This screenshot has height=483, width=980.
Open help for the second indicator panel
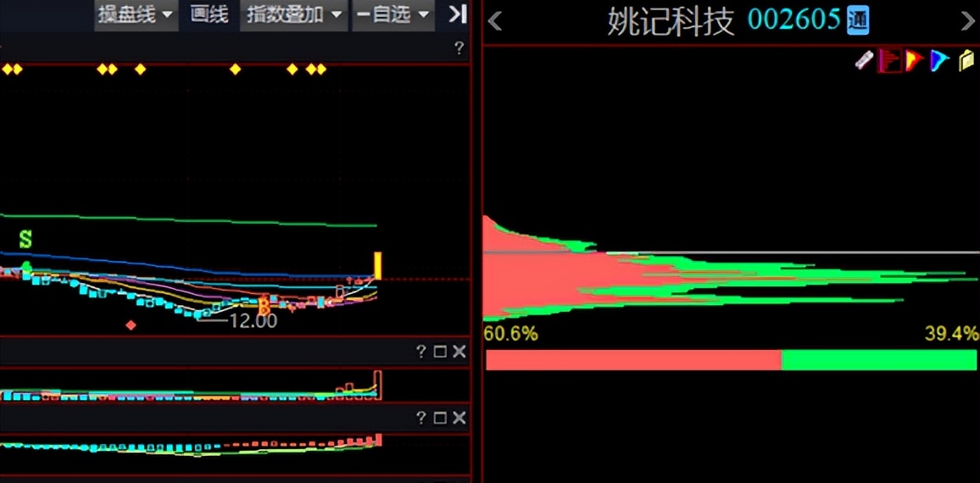pyautogui.click(x=421, y=352)
